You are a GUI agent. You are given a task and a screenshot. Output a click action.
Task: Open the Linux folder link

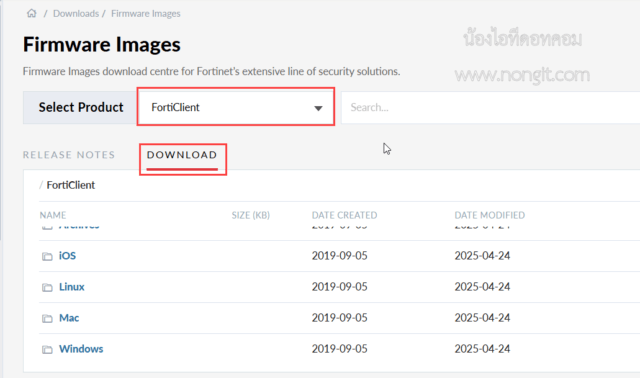click(x=72, y=287)
